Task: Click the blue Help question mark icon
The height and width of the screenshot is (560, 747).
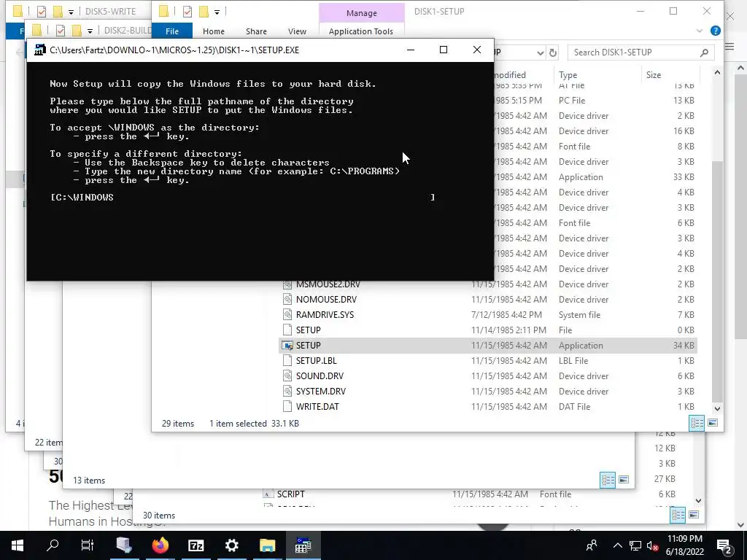Action: pos(715,31)
